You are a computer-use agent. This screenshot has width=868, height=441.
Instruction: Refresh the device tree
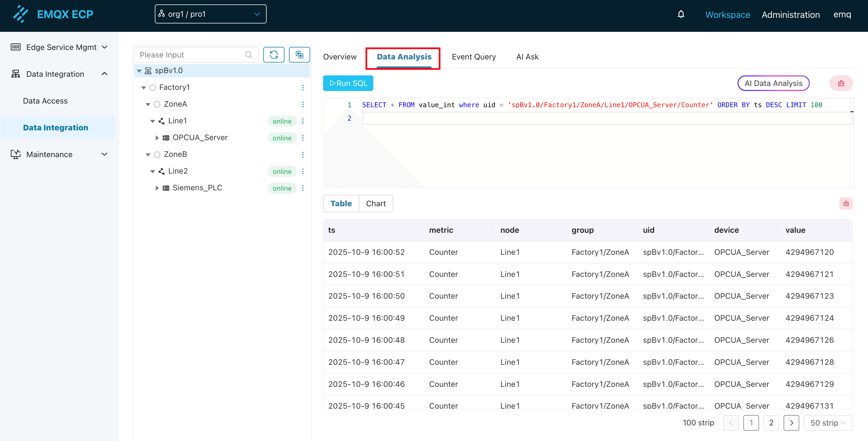[x=274, y=54]
